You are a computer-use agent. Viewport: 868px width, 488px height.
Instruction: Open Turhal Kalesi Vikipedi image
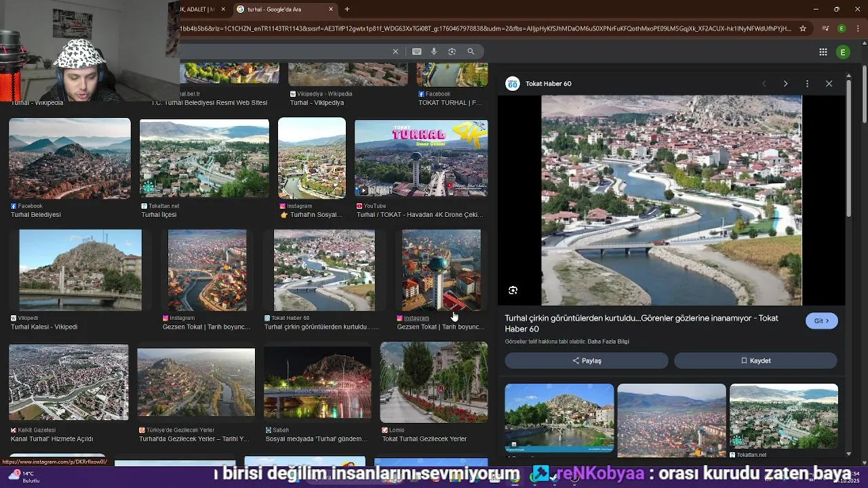tap(80, 270)
